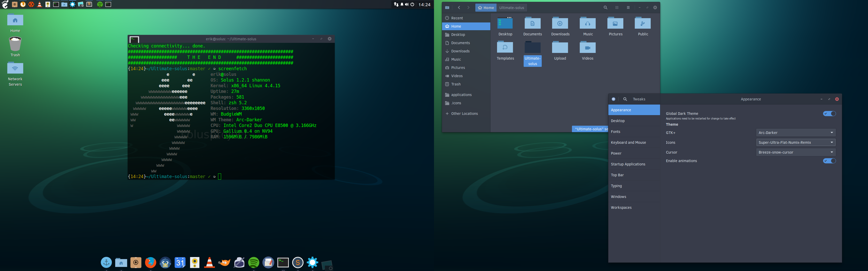868x271 pixels.
Task: Switch to Power in the Tweaks sidebar
Action: (634, 153)
